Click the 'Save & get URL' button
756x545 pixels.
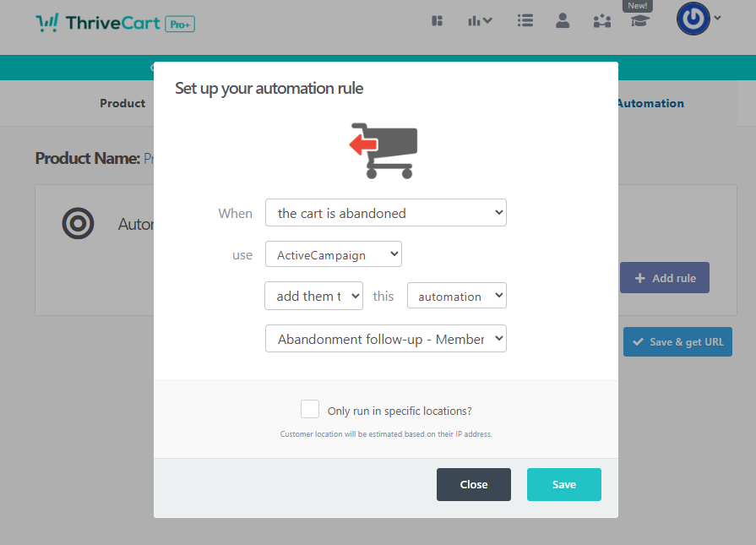click(x=677, y=342)
